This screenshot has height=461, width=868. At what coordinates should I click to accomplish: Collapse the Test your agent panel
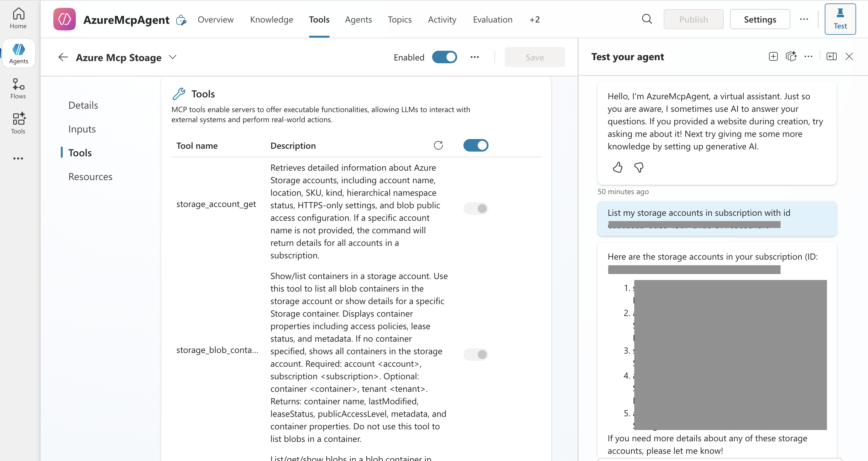pos(831,57)
